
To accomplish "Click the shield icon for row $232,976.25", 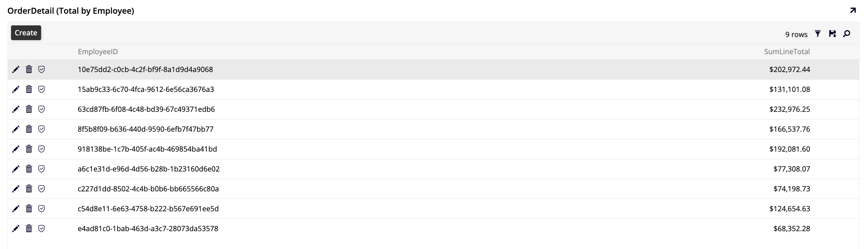I will [x=41, y=109].
